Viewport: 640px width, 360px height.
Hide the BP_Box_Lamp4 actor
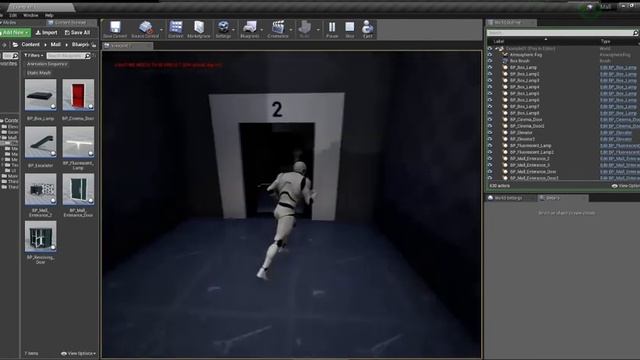(490, 87)
